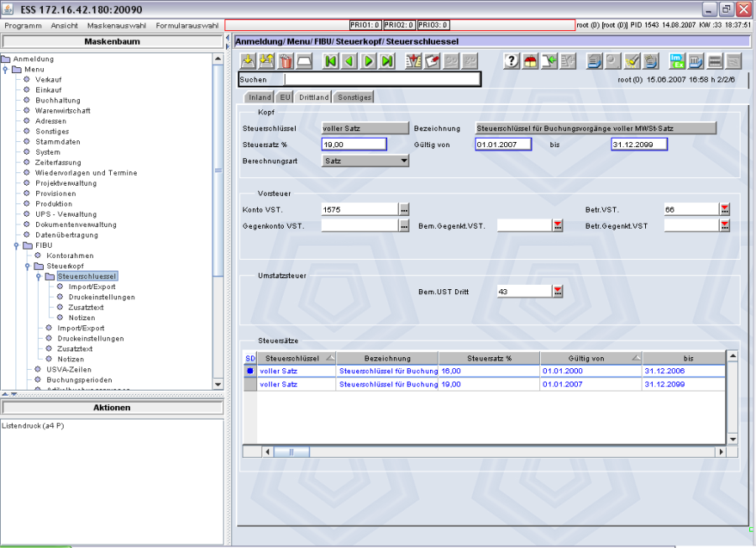Go to the next record

pos(369,61)
